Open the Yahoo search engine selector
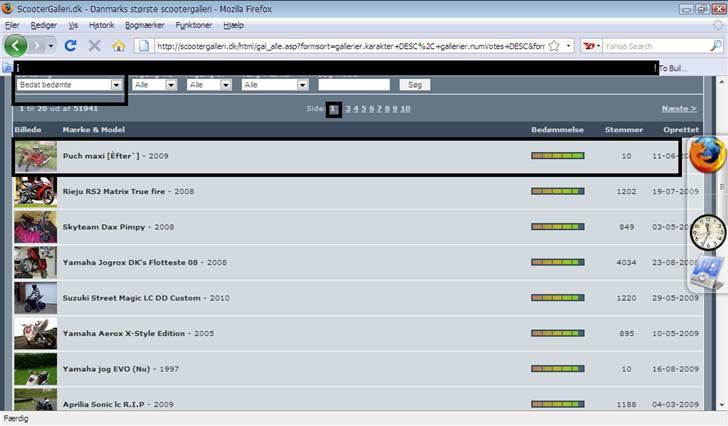Image resolution: width=728 pixels, height=426 pixels. (x=592, y=46)
